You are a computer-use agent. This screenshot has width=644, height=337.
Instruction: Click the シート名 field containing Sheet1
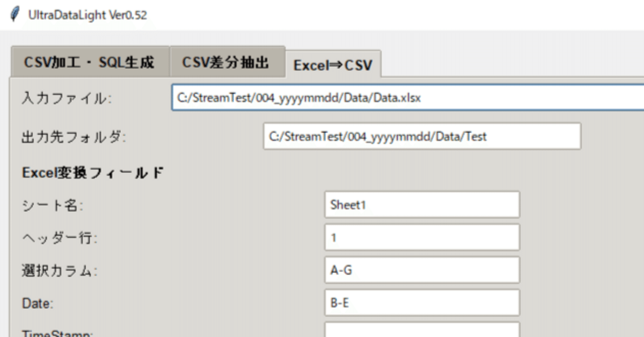(x=422, y=205)
